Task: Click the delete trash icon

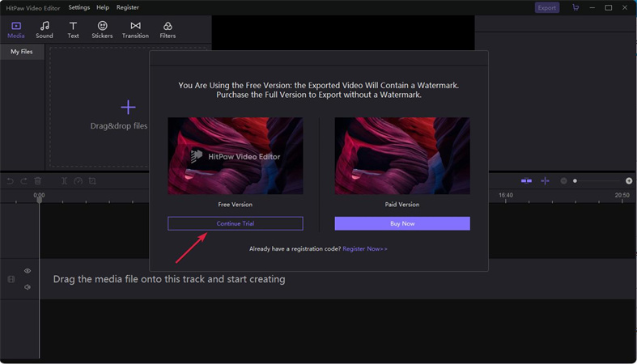Action: point(38,181)
